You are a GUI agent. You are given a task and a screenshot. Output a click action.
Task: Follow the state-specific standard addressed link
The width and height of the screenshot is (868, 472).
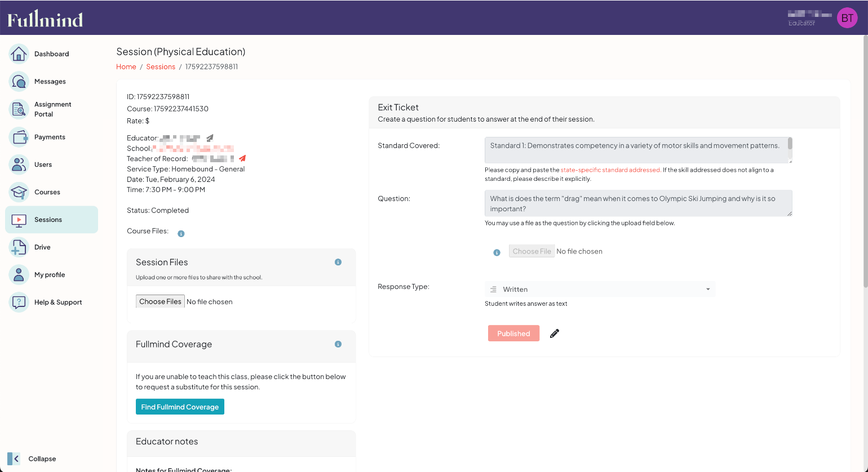tap(610, 170)
